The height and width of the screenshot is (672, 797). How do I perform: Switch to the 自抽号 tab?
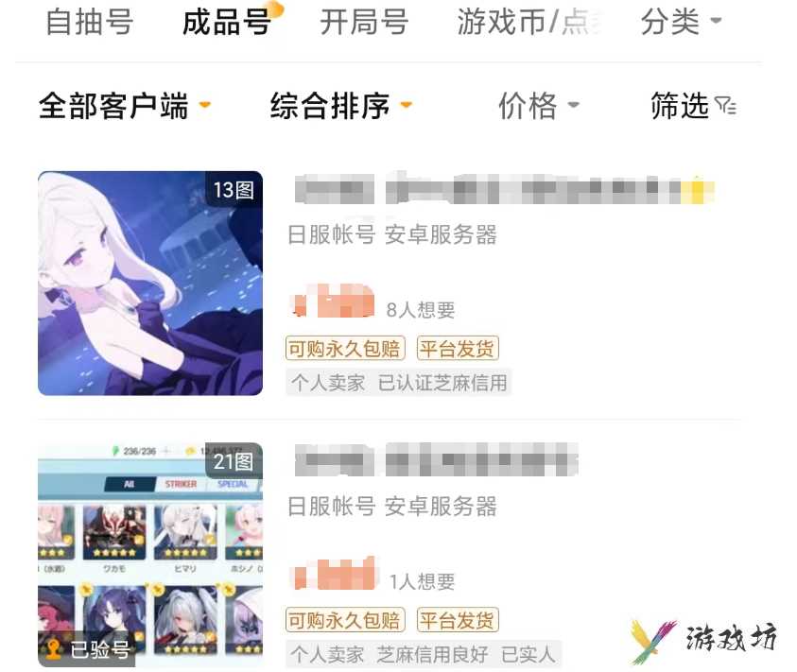[90, 22]
